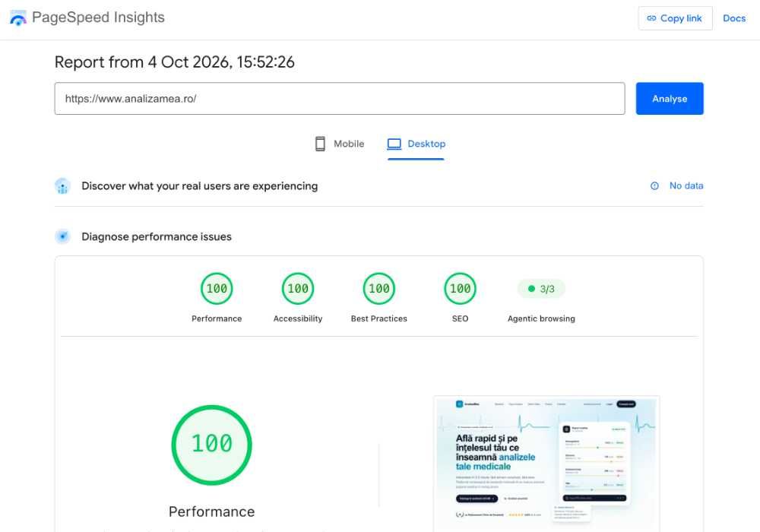This screenshot has height=532, width=760.
Task: Click the 'Diagnose performance issues' heading
Action: (157, 236)
